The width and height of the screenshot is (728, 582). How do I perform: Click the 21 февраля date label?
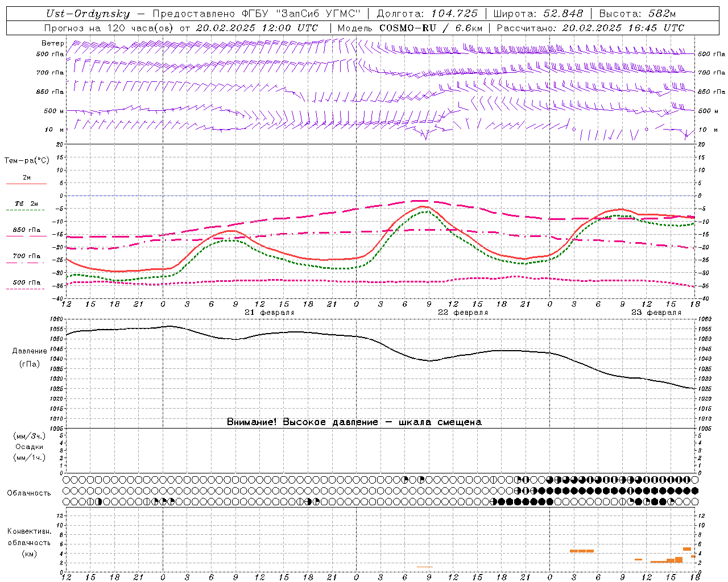coord(270,313)
